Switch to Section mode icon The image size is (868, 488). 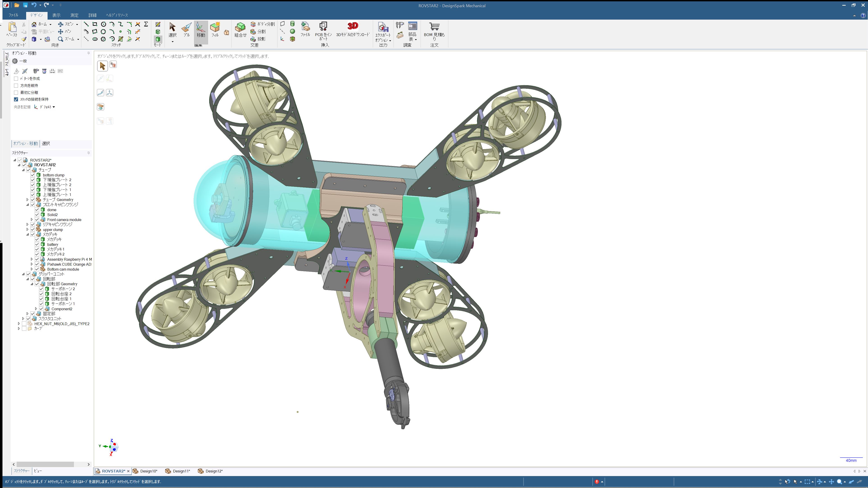tap(158, 32)
